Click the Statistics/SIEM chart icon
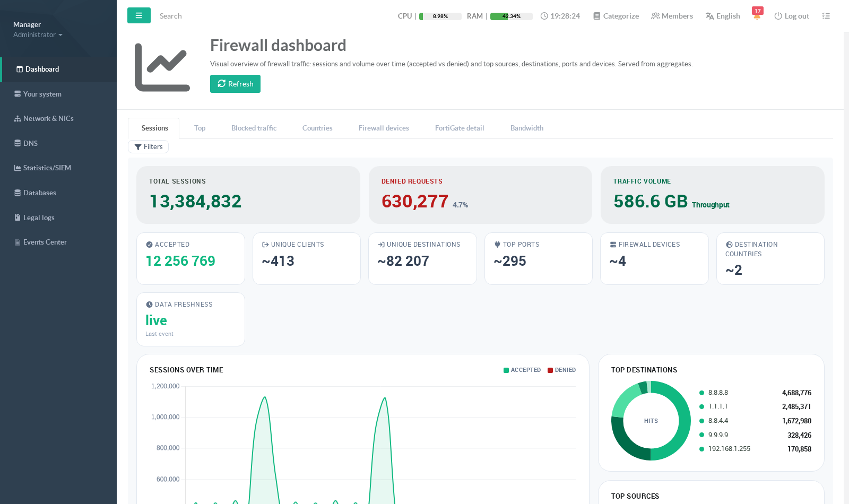The image size is (849, 504). click(18, 168)
